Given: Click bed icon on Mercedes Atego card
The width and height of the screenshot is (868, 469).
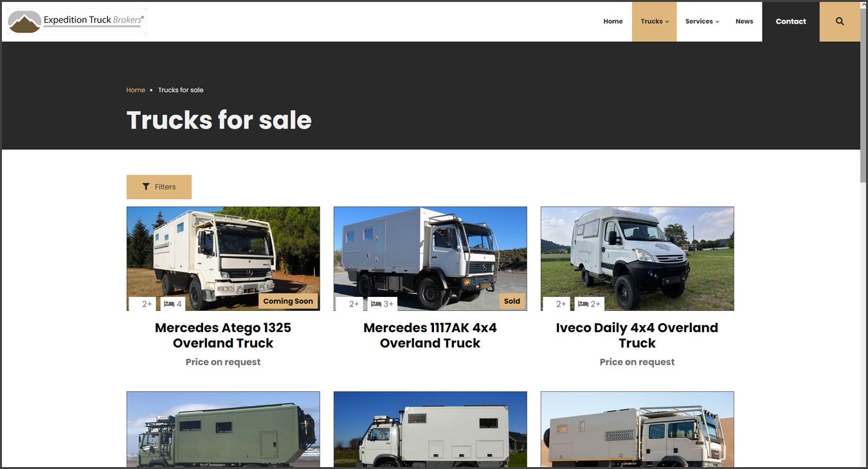Looking at the screenshot, I should [x=169, y=304].
